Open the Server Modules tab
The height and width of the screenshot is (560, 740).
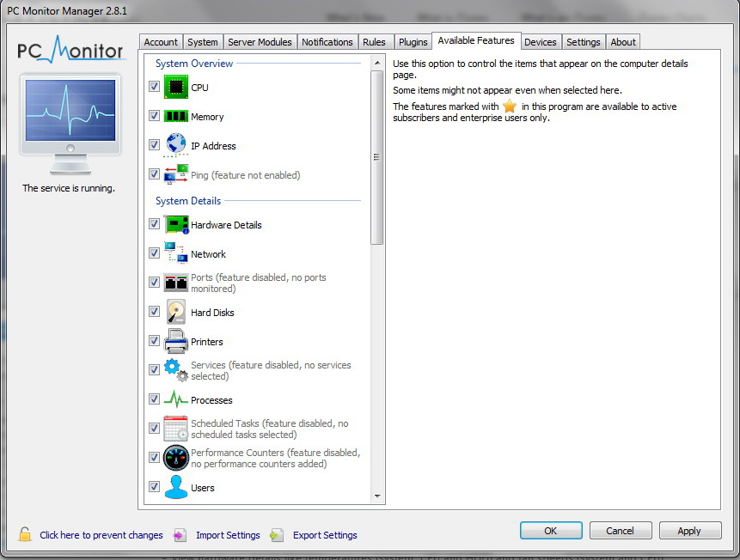[x=260, y=42]
